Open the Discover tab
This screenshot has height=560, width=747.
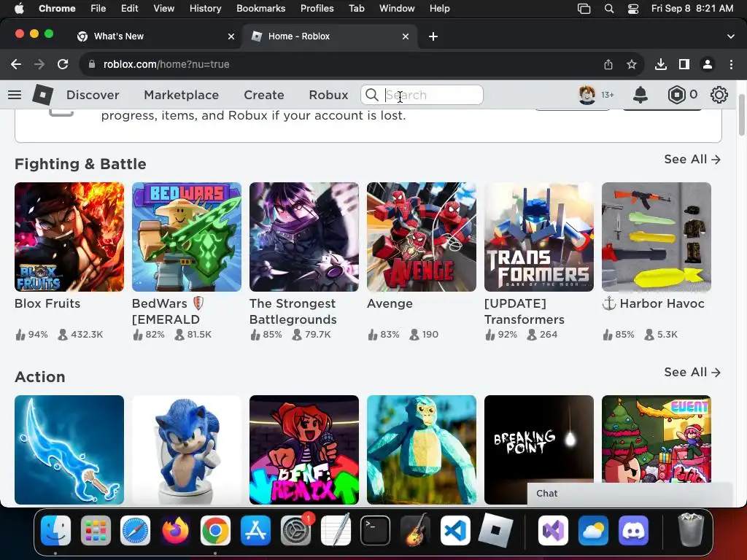pos(93,95)
